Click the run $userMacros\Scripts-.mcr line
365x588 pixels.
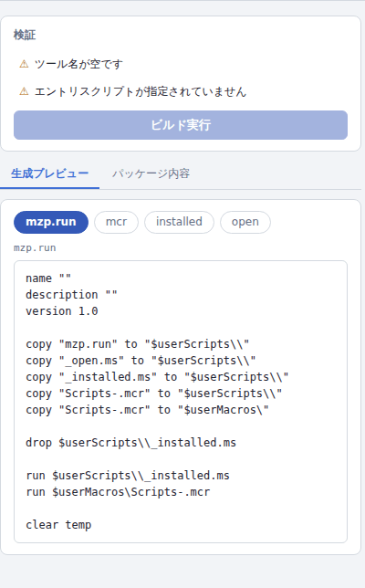(118, 492)
